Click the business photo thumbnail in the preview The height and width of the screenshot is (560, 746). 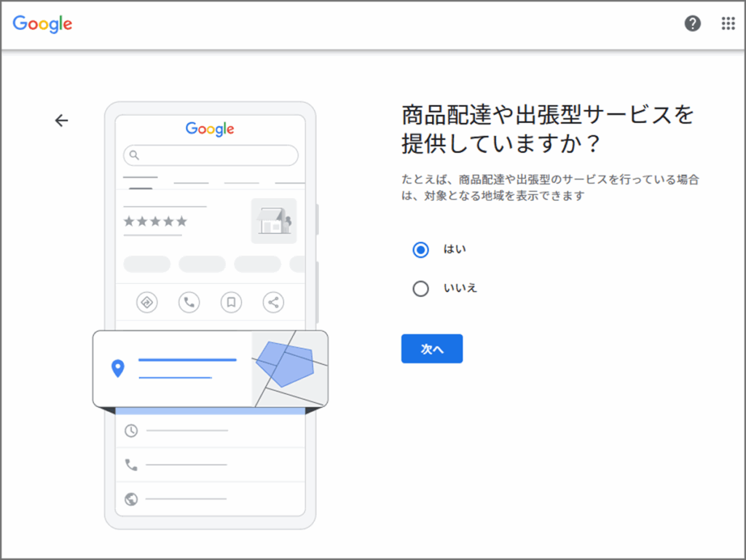tap(274, 221)
